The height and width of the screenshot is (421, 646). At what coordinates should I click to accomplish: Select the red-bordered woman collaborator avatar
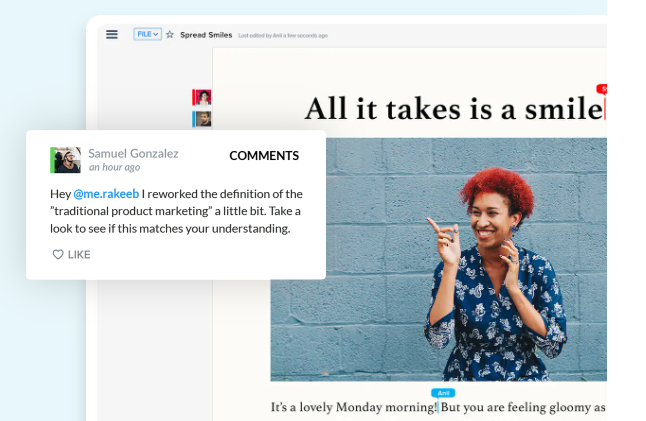(202, 97)
